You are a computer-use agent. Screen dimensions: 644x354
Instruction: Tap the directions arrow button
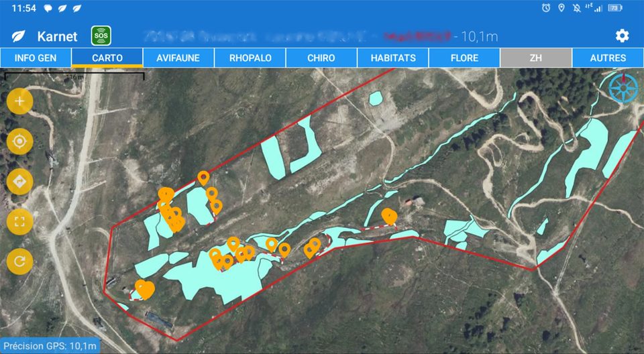[x=19, y=182]
